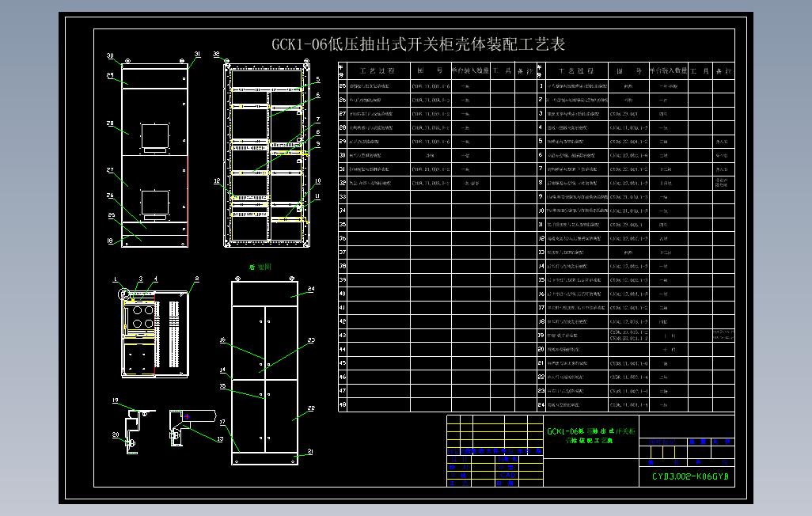812x516 pixels.
Task: Select callout number 4 above the top view
Action: (155, 279)
